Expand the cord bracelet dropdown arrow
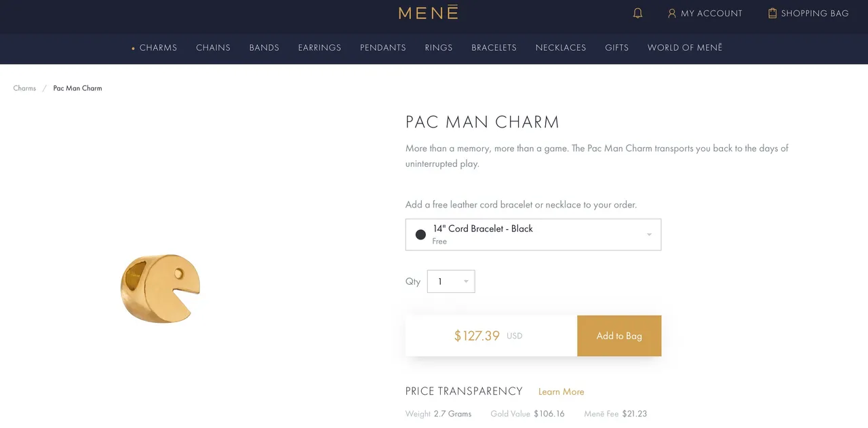 [649, 235]
